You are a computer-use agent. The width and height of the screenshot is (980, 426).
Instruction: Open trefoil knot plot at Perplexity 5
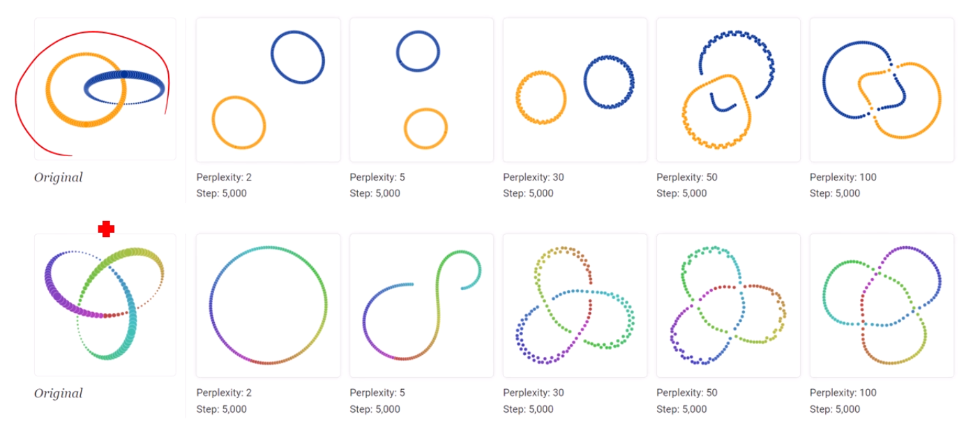coord(422,305)
